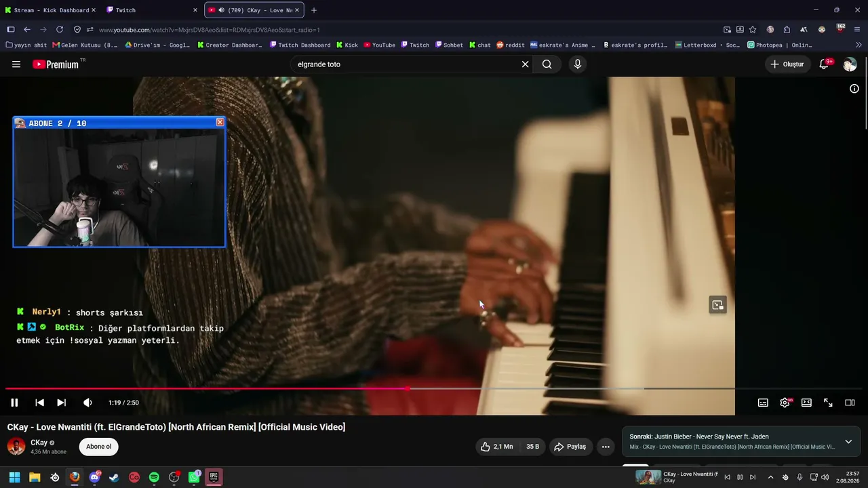Open the more actions three-dot menu
This screenshot has height=488, width=868.
tap(606, 447)
